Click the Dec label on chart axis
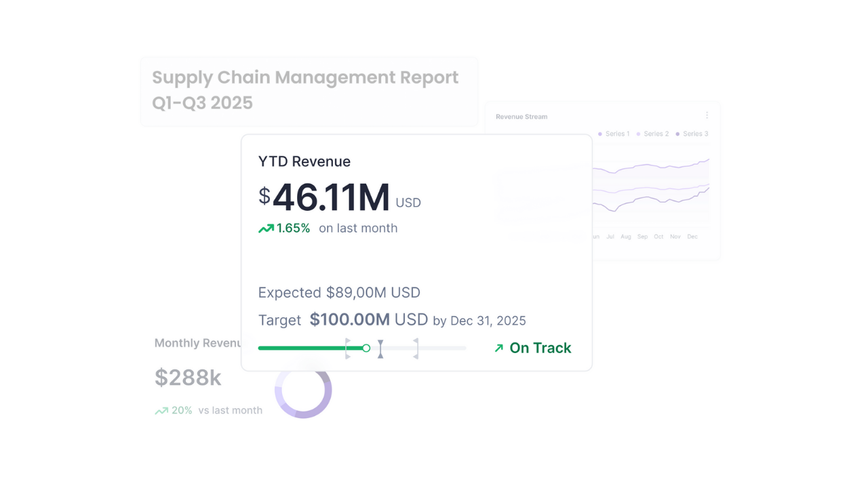This screenshot has height=488, width=868. [x=692, y=237]
